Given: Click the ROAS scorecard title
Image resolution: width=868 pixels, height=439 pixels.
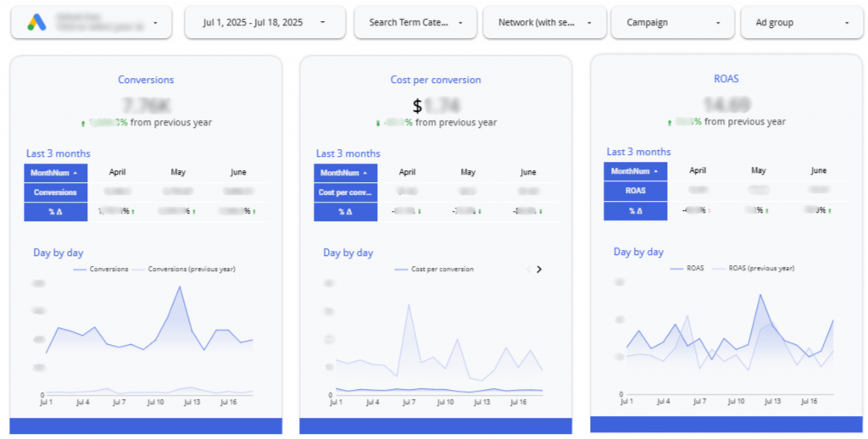Looking at the screenshot, I should pyautogui.click(x=726, y=78).
